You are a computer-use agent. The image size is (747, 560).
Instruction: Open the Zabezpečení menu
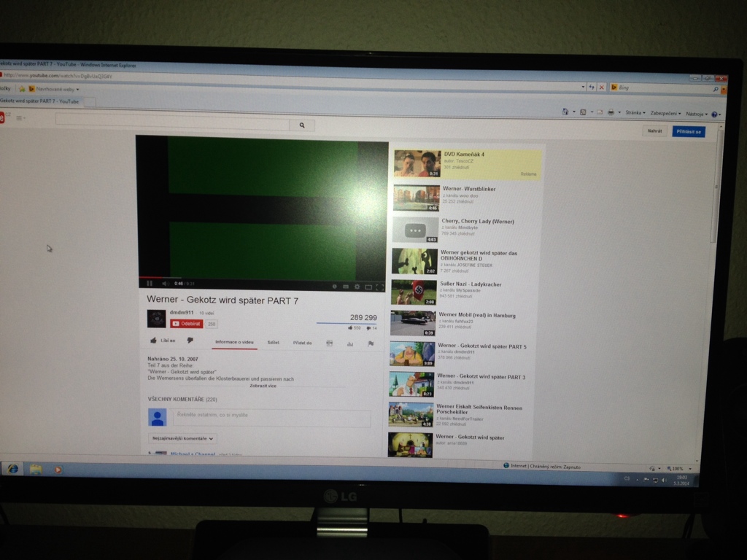(665, 113)
